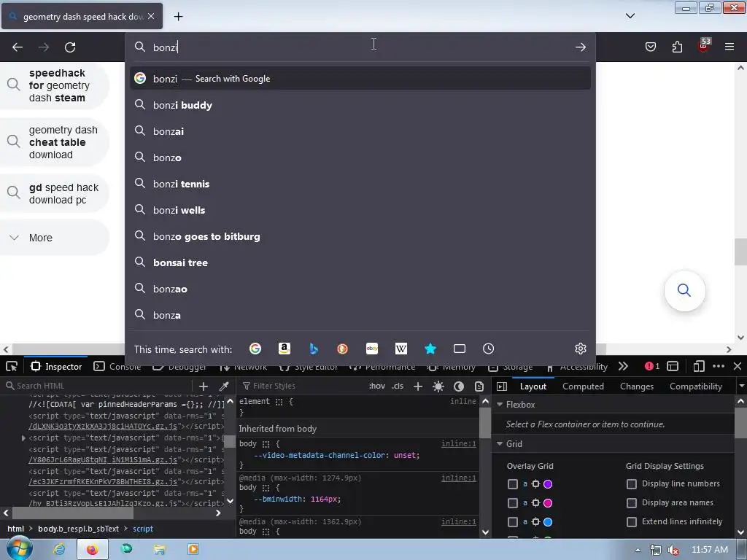747x560 pixels.
Task: Add new style rule plus button
Action: (418, 386)
